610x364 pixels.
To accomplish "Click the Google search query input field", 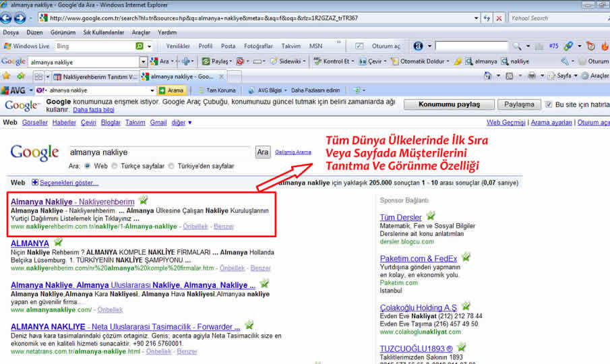I will coord(159,152).
